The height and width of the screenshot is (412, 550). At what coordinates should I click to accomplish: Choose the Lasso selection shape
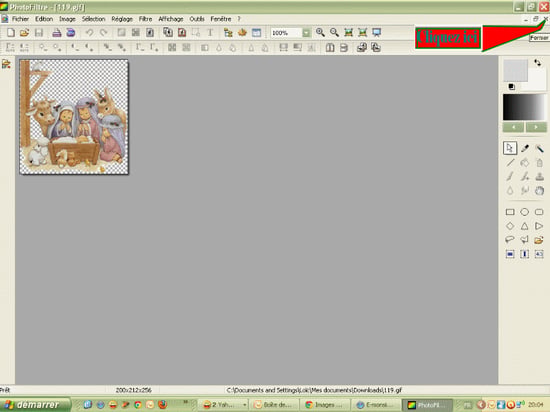(510, 240)
